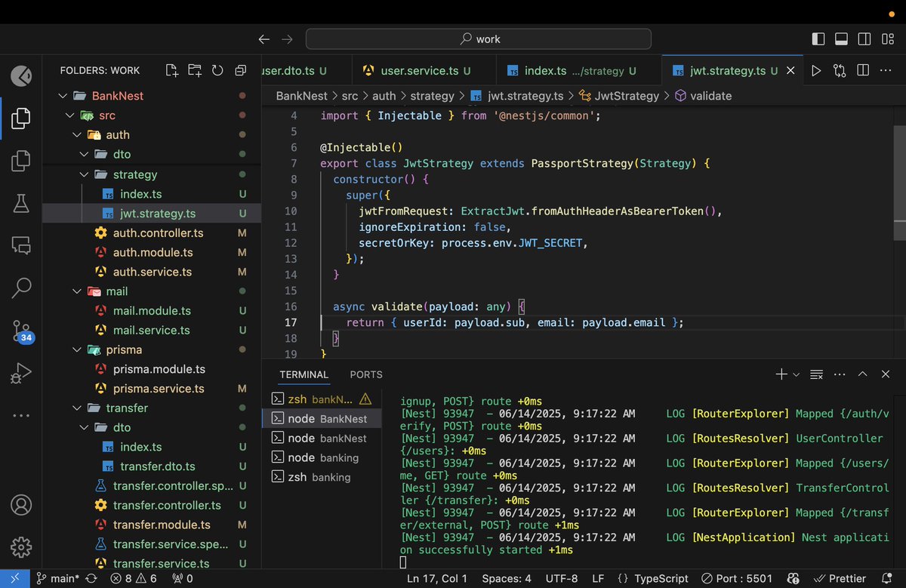Open the Search view magnifier icon

coord(21,287)
